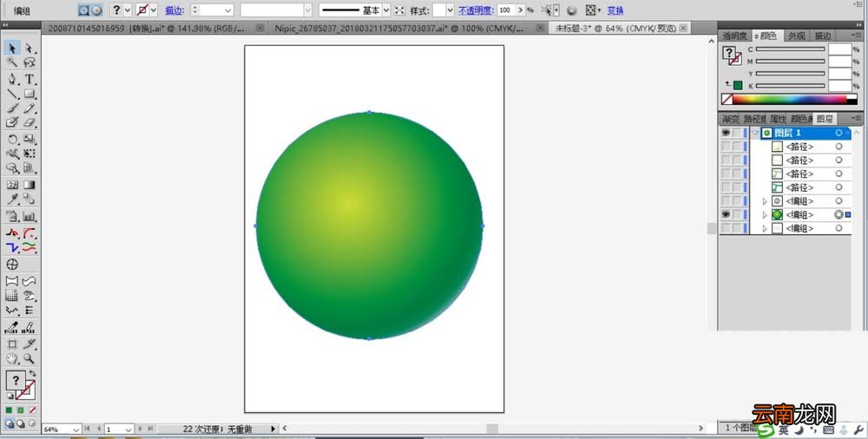Select the Slice tool
The height and width of the screenshot is (439, 868).
point(30,344)
